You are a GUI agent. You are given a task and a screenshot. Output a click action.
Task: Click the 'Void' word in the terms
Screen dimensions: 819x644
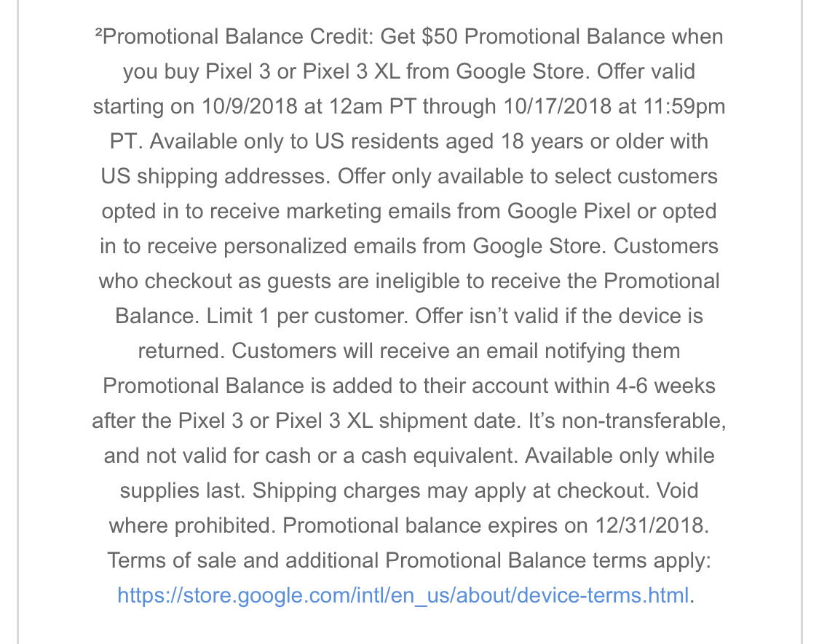(677, 490)
